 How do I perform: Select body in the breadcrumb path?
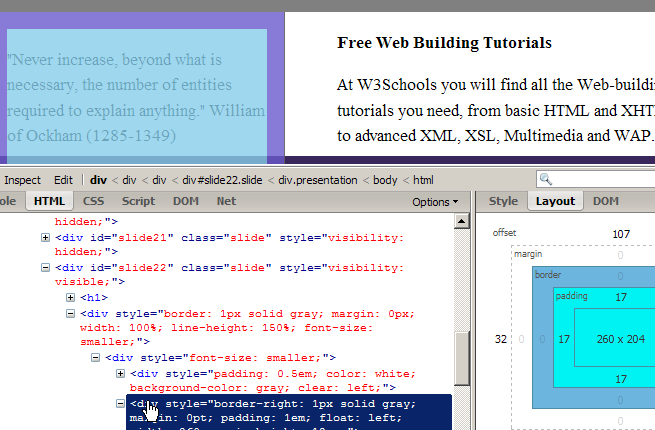pos(386,180)
